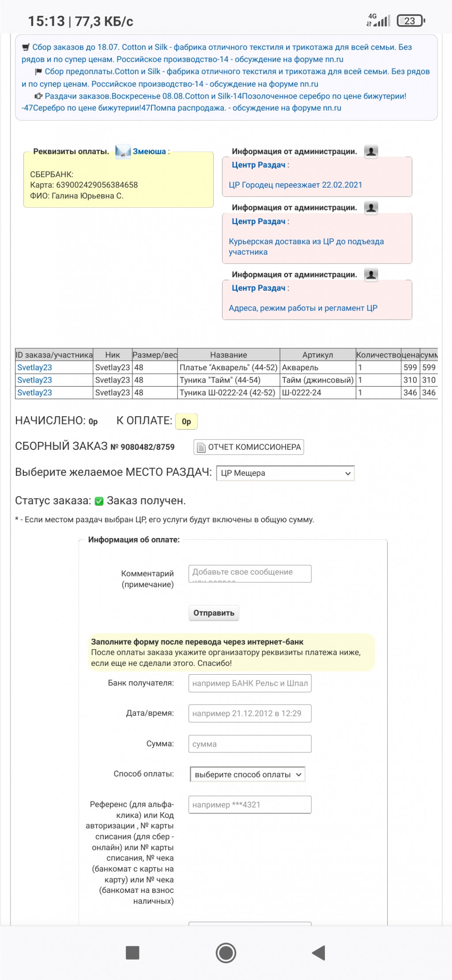Tap the "Тайм (джинсовый)" article cell
Image resolution: width=452 pixels, height=980 pixels.
coord(318,380)
